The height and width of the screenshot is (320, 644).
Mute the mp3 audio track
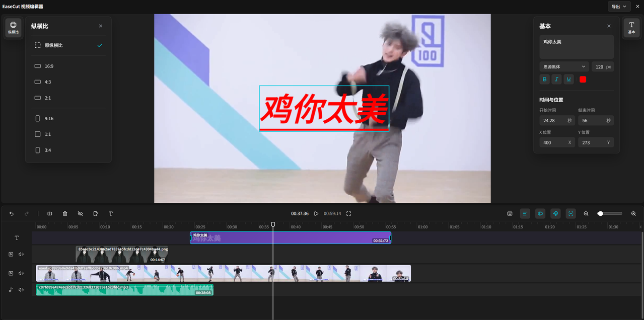pos(21,290)
